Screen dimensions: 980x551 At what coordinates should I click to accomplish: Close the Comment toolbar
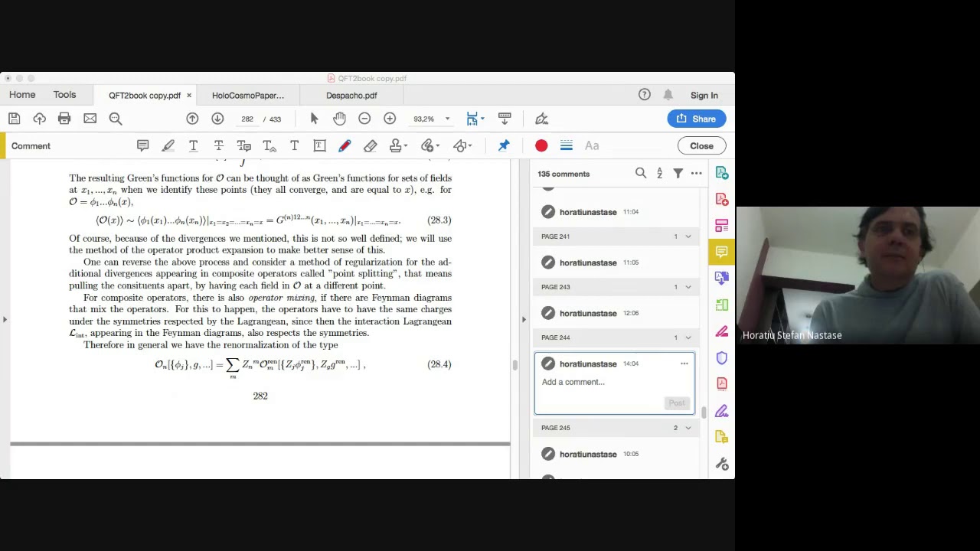[x=701, y=145]
